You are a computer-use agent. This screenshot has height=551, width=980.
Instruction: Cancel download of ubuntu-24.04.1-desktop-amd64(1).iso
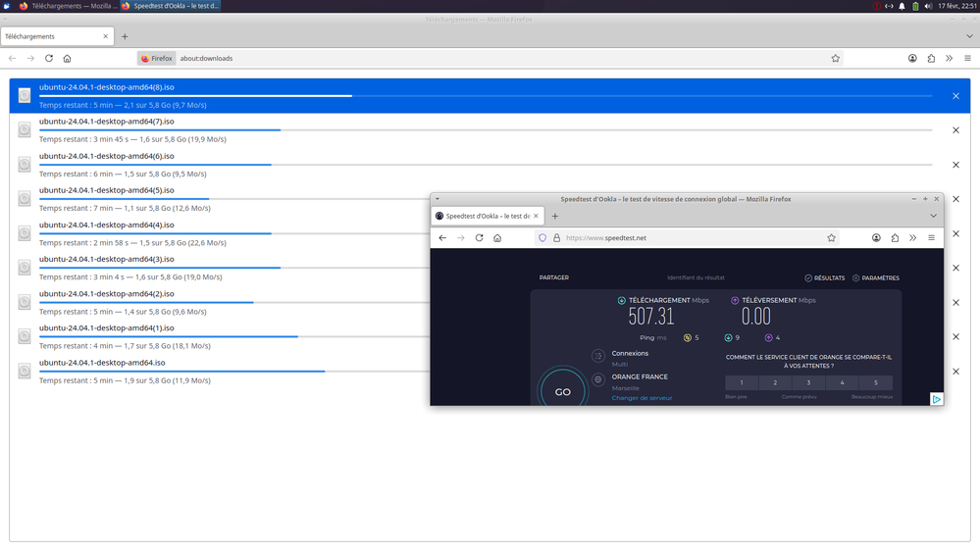[955, 336]
